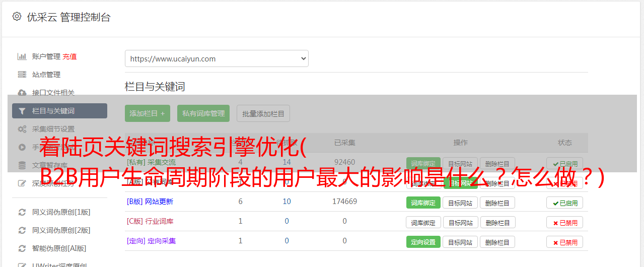The height and width of the screenshot is (267, 644).
Task: Click the server icon beside 站点管理
Action: pyautogui.click(x=22, y=75)
